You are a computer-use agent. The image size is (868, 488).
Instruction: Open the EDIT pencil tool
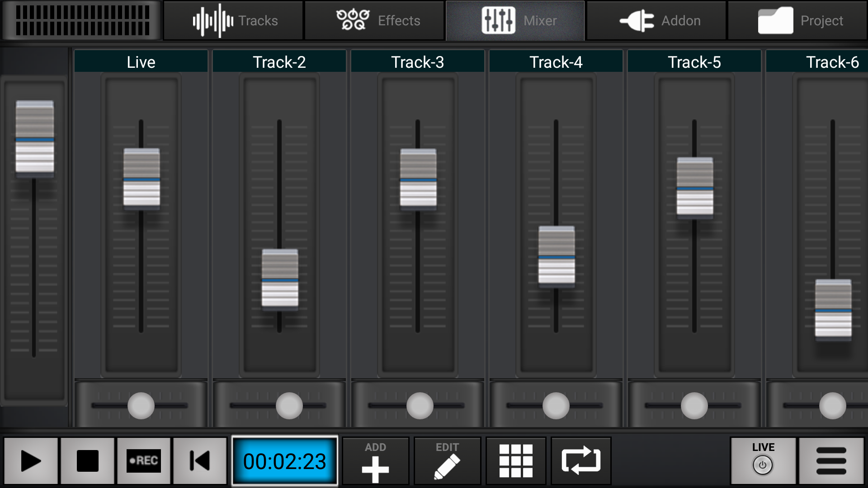(x=447, y=461)
